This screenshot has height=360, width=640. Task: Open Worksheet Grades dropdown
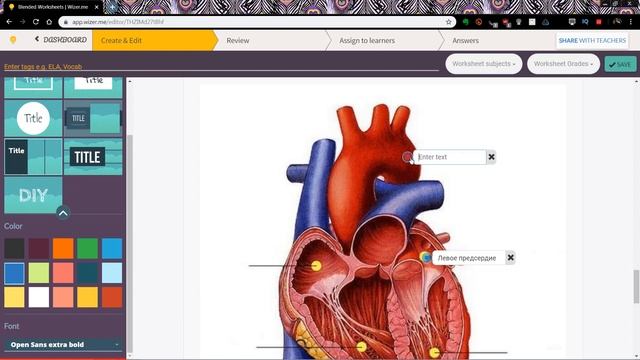point(563,64)
